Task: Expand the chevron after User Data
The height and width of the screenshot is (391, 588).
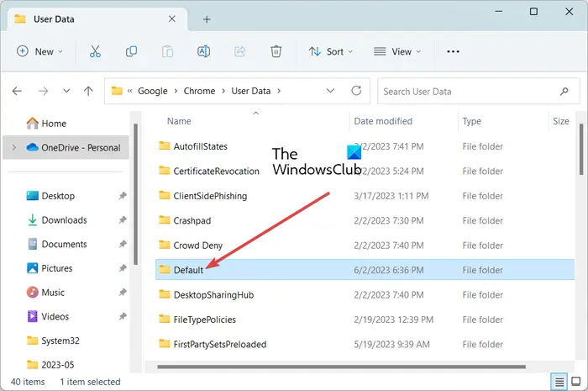Action: [279, 91]
